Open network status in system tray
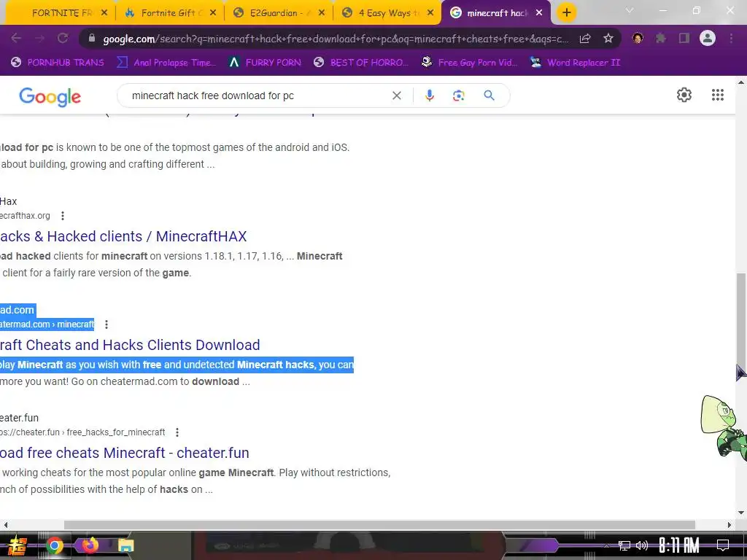The image size is (747, 560). pyautogui.click(x=624, y=545)
